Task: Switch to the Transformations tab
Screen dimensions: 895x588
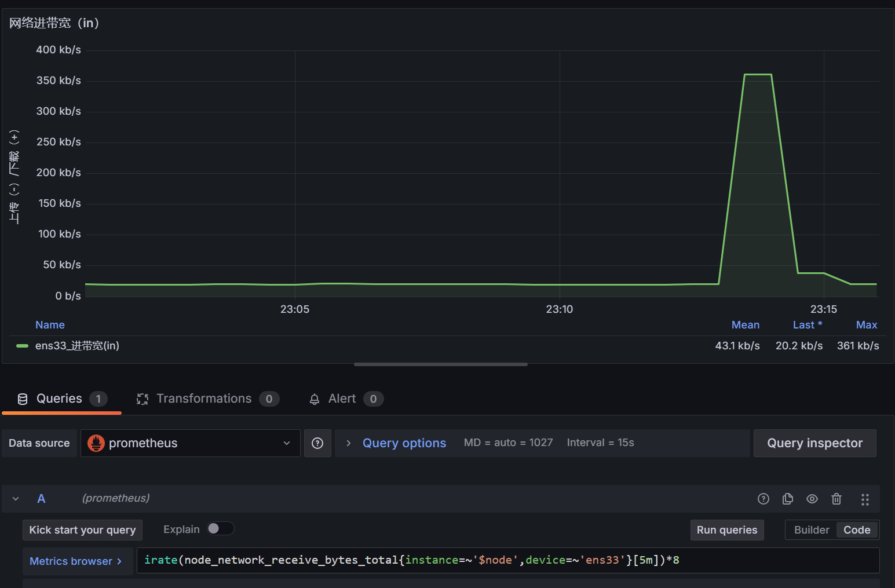Action: coord(208,399)
